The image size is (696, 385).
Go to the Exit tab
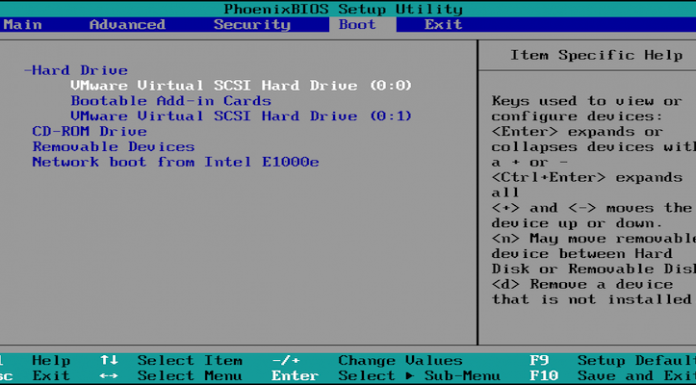pos(443,24)
